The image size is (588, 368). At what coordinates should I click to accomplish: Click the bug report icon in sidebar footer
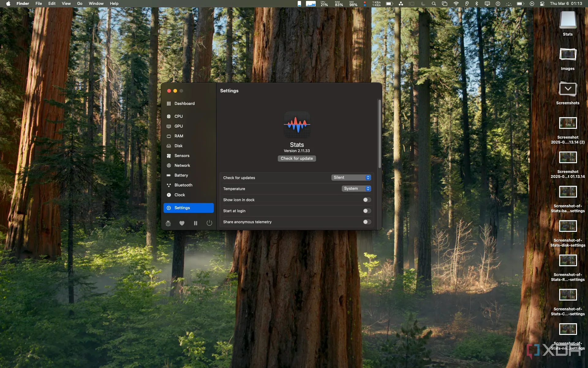pyautogui.click(x=168, y=223)
